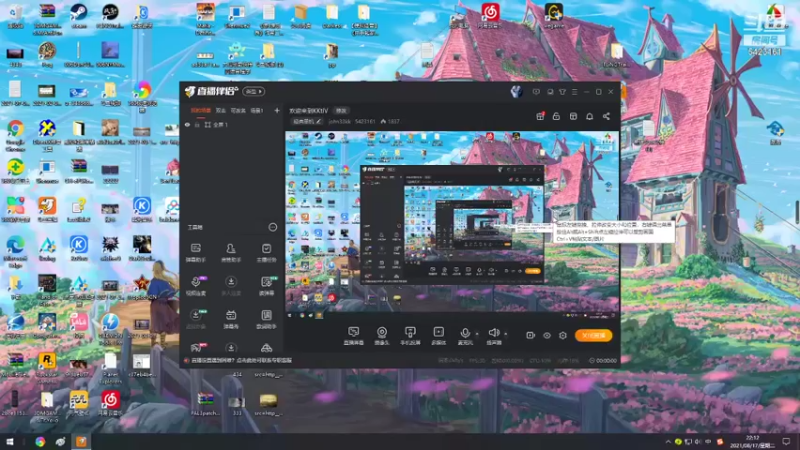Click the share icon in streaming header
Image resolution: width=800 pixels, height=450 pixels.
[x=606, y=116]
